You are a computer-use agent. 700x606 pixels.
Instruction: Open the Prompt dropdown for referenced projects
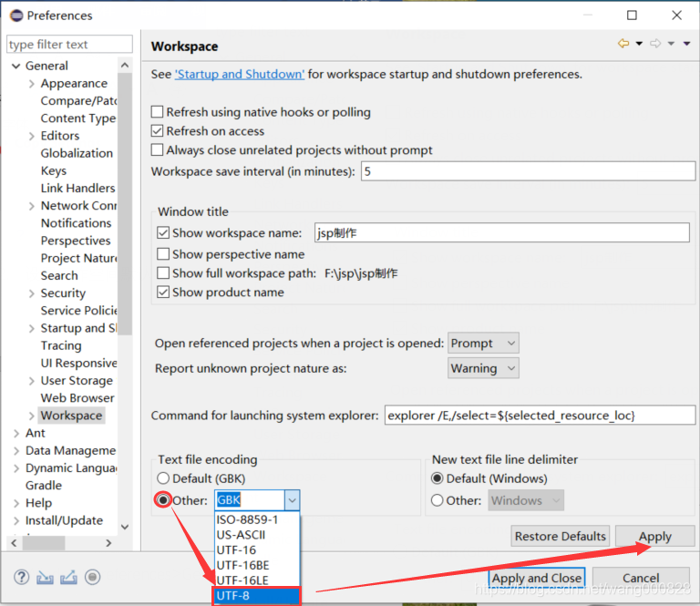pyautogui.click(x=483, y=344)
